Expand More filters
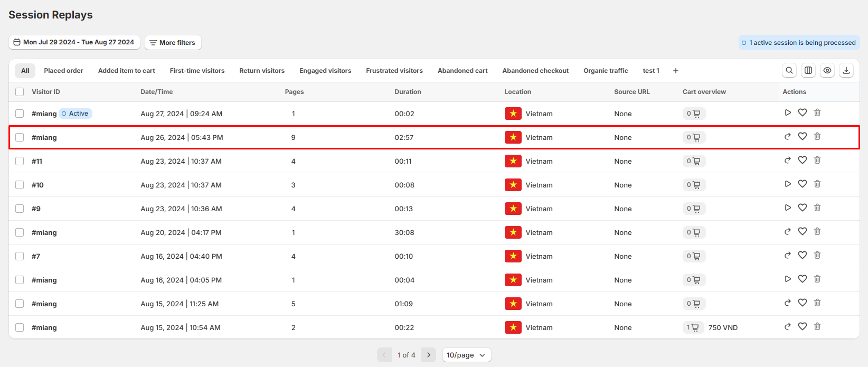This screenshot has height=367, width=868. point(173,42)
